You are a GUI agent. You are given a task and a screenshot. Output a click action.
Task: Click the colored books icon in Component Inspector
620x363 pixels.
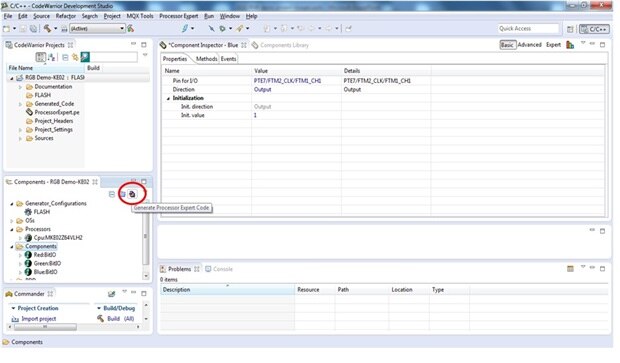(570, 45)
